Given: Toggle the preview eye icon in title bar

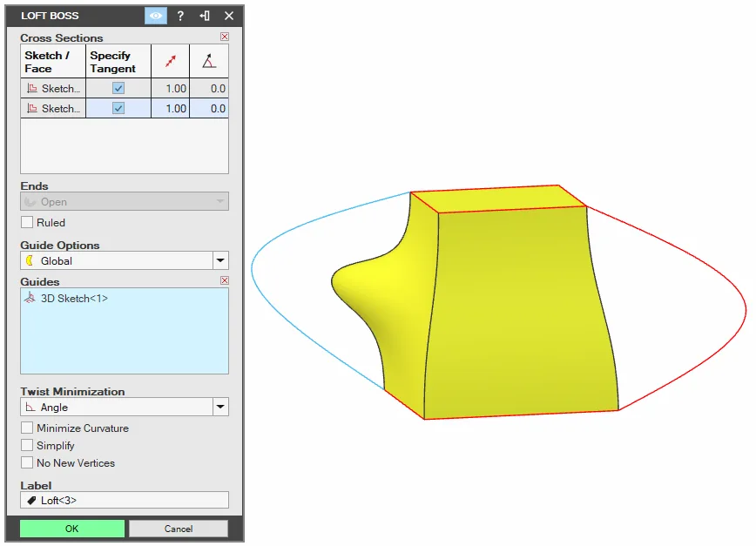Looking at the screenshot, I should [x=156, y=16].
